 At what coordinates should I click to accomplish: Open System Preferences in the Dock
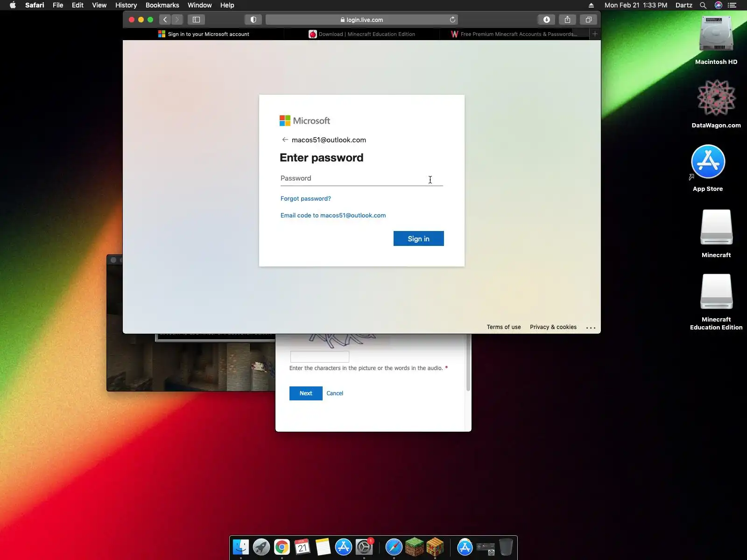364,547
